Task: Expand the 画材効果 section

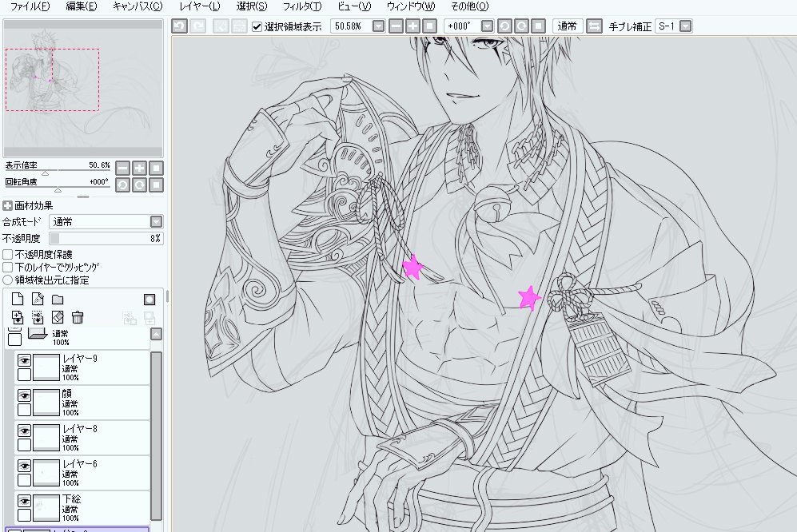Action: coord(7,206)
